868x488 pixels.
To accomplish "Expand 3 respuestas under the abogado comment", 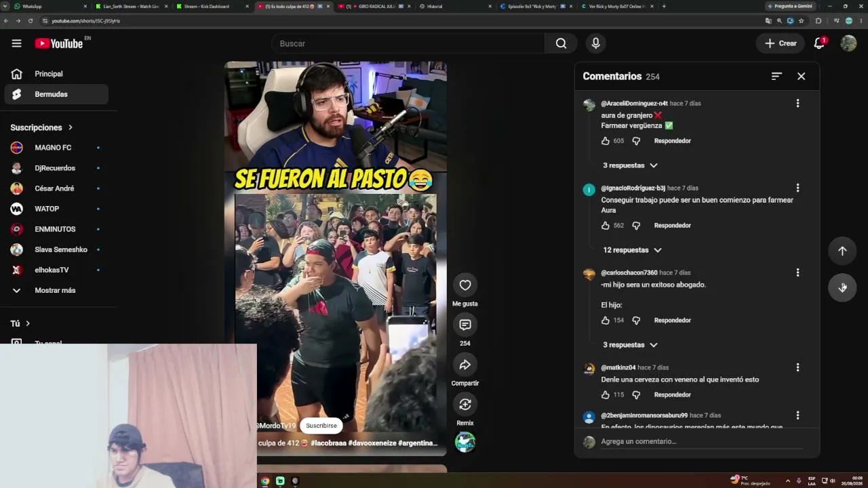I will point(630,345).
